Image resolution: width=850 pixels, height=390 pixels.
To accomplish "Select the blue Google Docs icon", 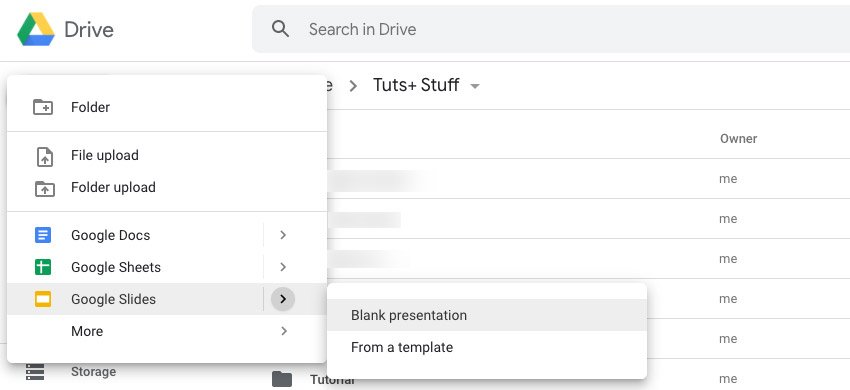I will pyautogui.click(x=43, y=235).
